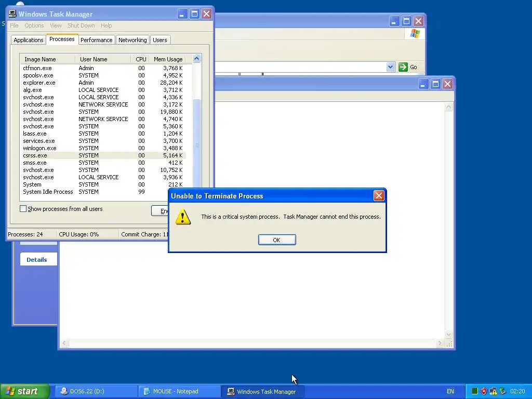
Task: Minimize the Notepad window
Action: (423, 84)
